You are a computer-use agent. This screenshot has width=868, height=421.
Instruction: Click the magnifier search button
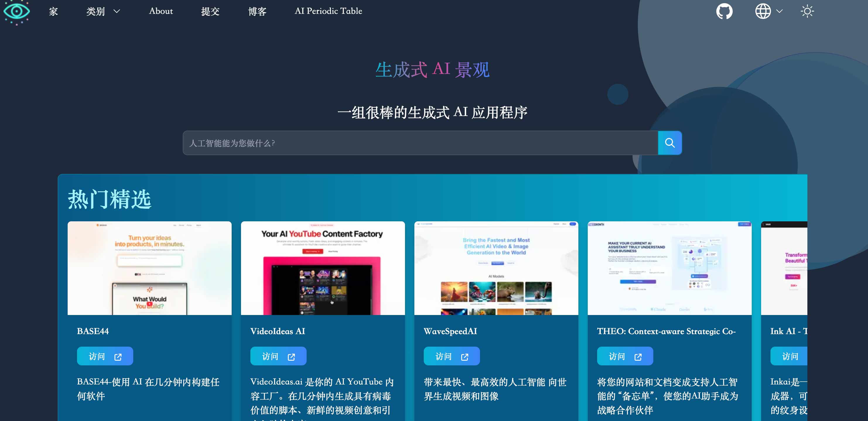670,143
